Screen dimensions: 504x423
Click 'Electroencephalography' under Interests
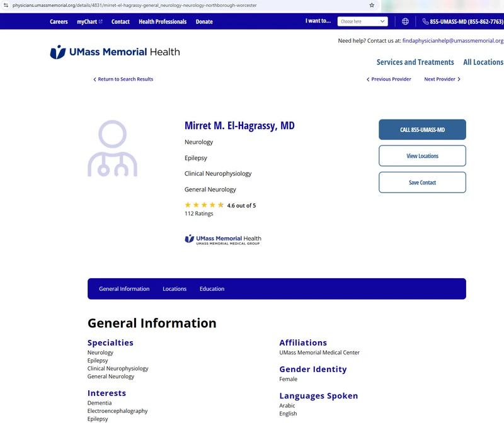tap(117, 411)
